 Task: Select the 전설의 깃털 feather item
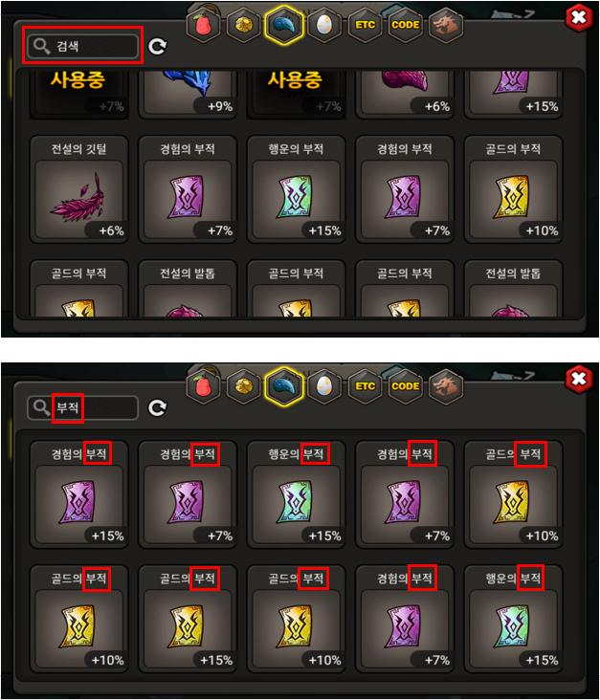pos(78,189)
